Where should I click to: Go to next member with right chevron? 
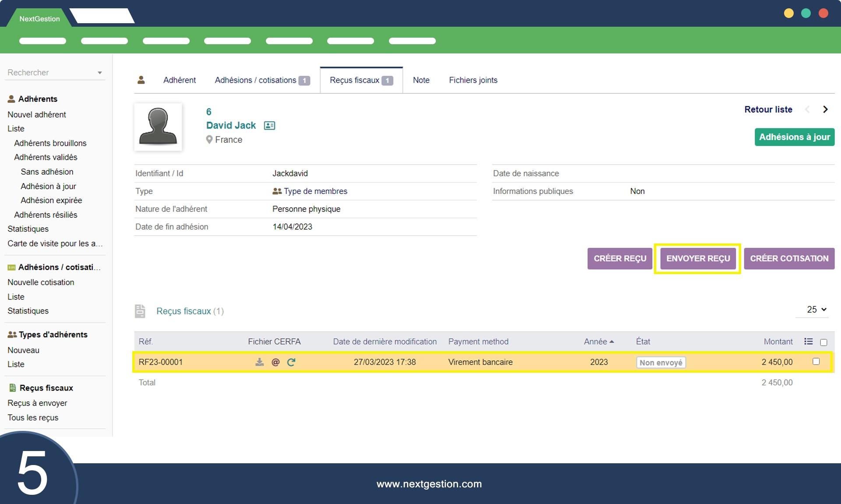pos(825,109)
